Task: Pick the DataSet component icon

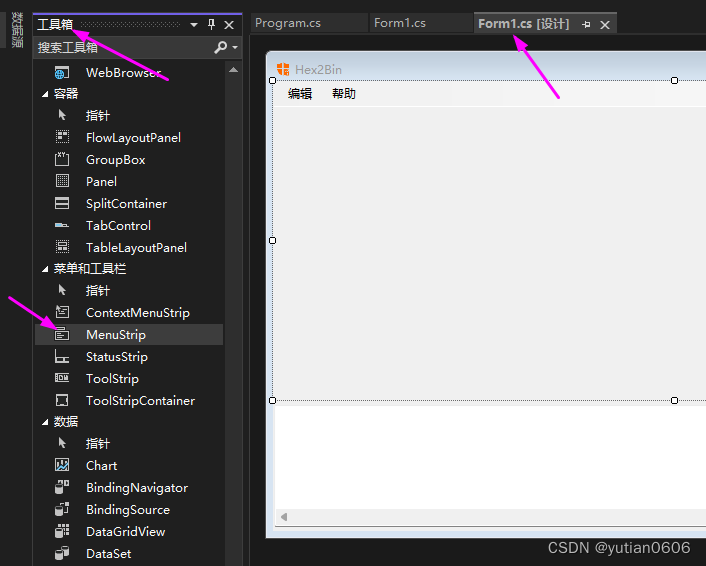Action: coord(62,553)
